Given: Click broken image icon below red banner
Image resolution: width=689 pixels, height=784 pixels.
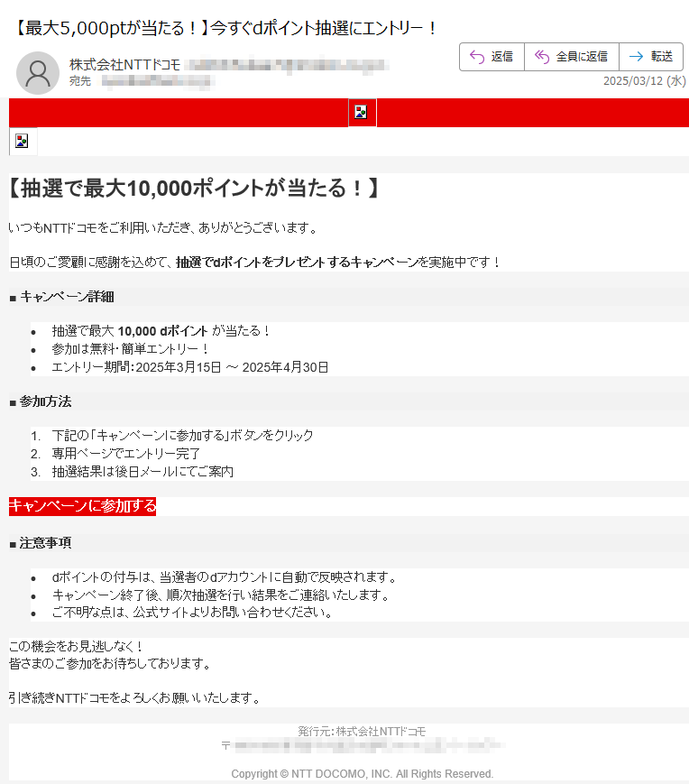Looking at the screenshot, I should 23,142.
